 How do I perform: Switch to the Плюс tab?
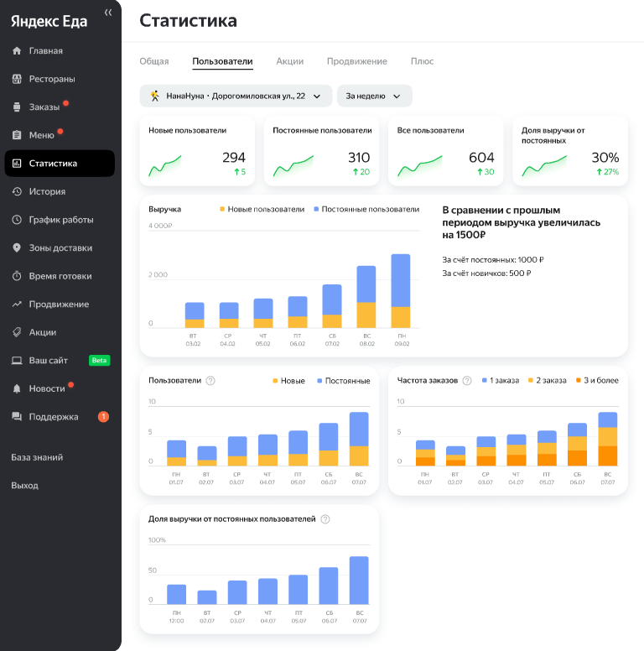(422, 61)
